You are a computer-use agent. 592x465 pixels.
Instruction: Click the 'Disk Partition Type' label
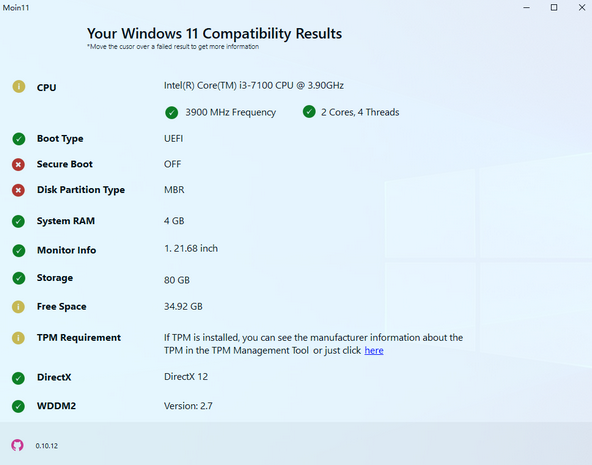click(x=81, y=190)
